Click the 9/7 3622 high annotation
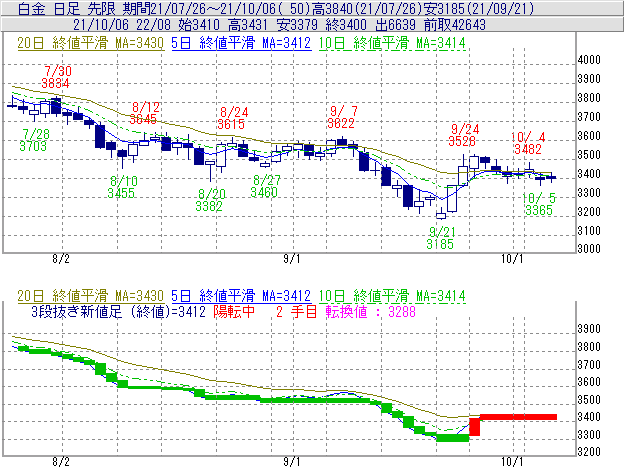 pos(342,117)
